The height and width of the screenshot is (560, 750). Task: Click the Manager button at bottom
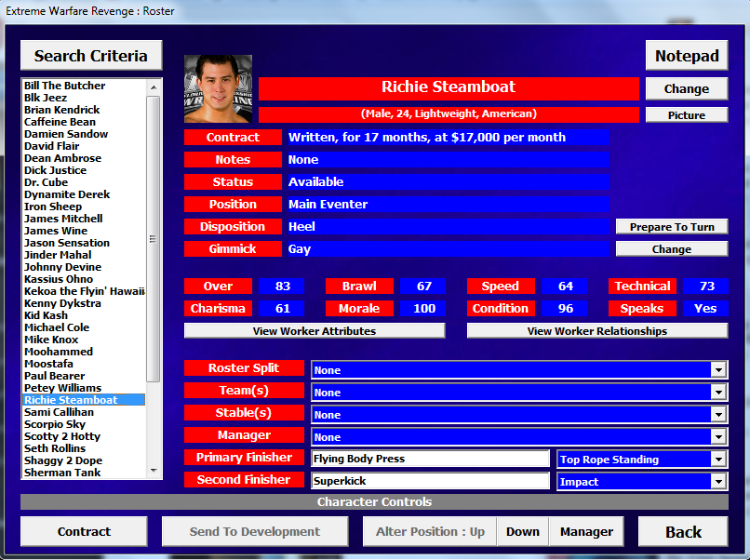(586, 531)
